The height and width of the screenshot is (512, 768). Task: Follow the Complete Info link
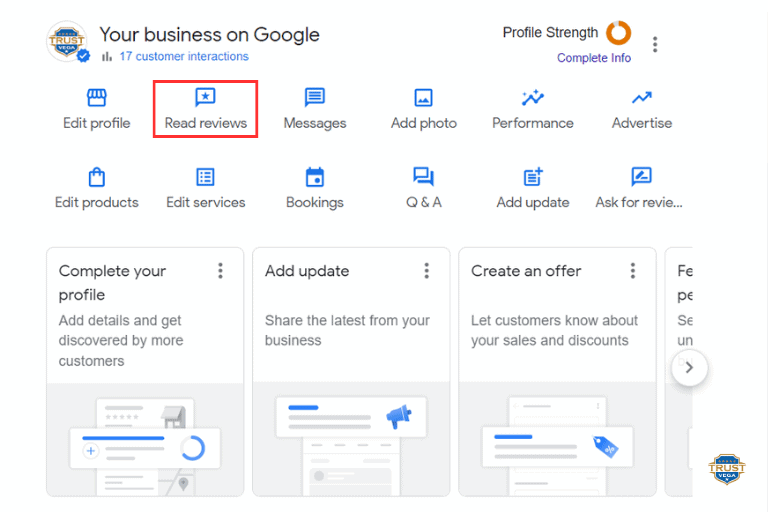[x=594, y=58]
